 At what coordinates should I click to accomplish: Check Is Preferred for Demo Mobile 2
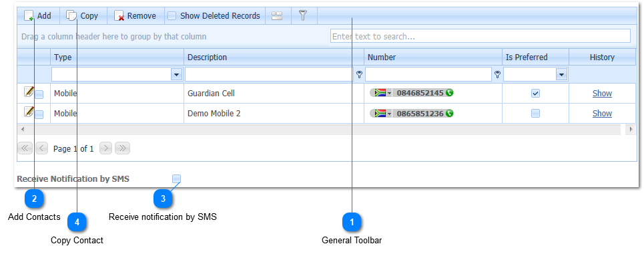point(536,113)
